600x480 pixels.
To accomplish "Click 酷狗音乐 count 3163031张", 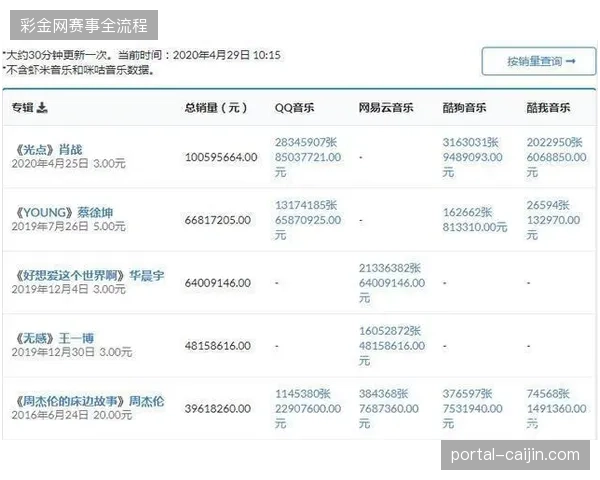I will click(x=471, y=142).
